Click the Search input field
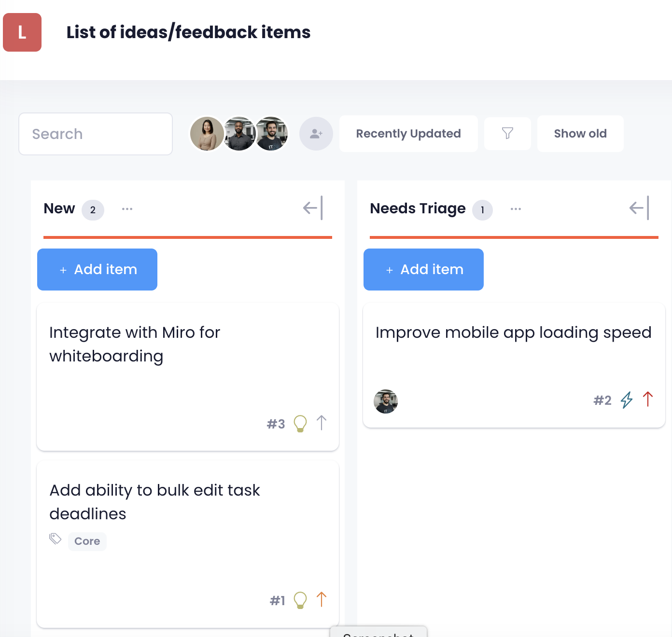Image resolution: width=672 pixels, height=637 pixels. point(95,134)
